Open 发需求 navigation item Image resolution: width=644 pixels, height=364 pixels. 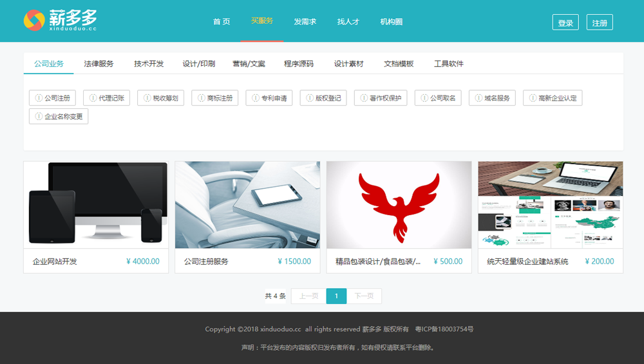coord(305,21)
